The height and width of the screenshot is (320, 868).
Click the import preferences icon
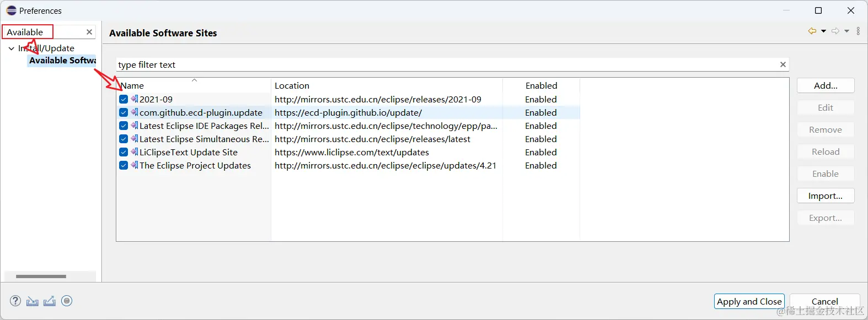33,301
